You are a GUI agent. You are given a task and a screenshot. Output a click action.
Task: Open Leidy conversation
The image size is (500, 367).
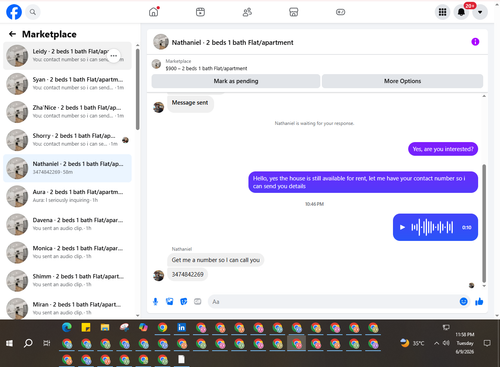tap(67, 56)
